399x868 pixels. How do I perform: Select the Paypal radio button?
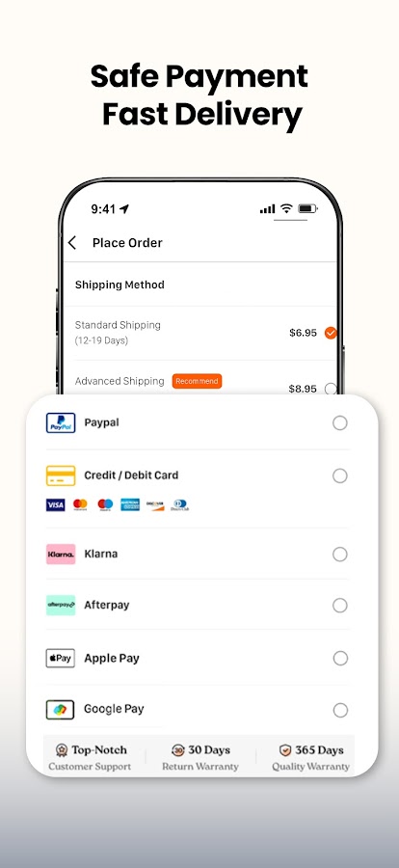[340, 423]
